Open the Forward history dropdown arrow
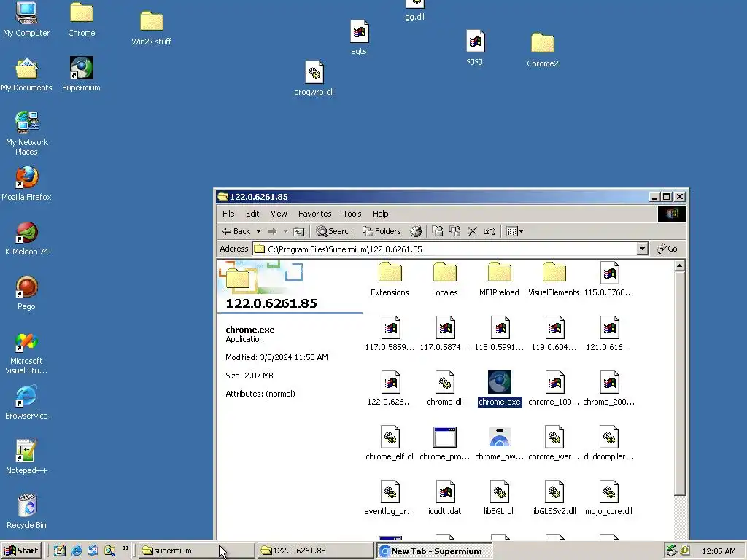The height and width of the screenshot is (560, 747). coord(285,231)
